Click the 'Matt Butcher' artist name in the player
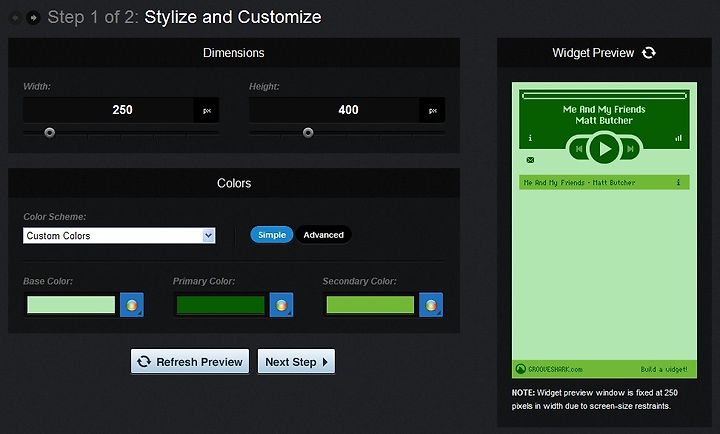Image resolution: width=720 pixels, height=434 pixels. click(x=604, y=120)
